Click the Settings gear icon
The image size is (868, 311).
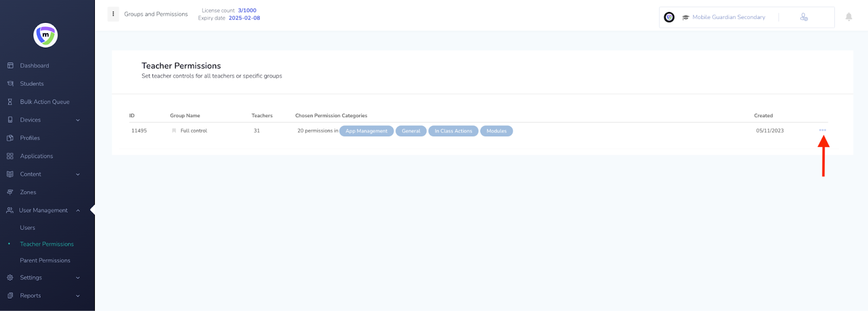pos(10,277)
